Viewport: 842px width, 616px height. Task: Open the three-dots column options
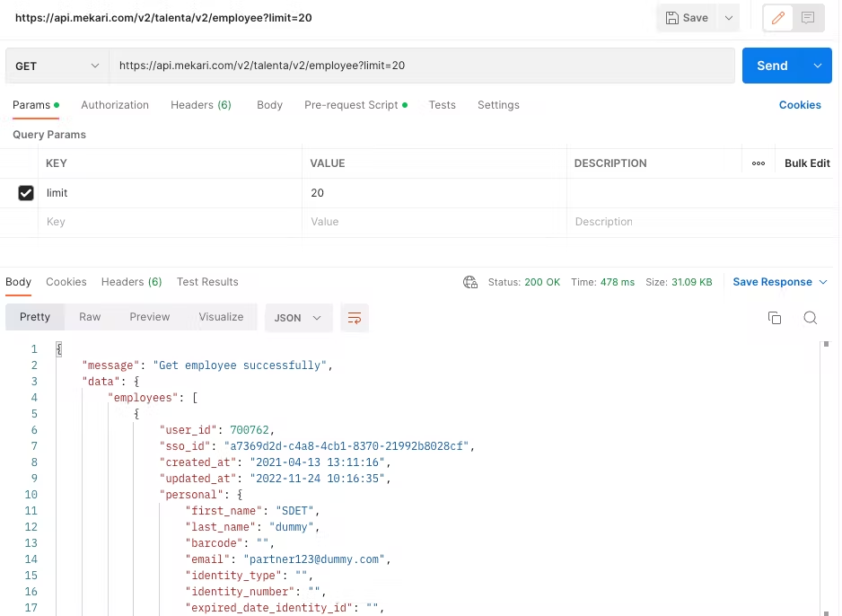759,163
